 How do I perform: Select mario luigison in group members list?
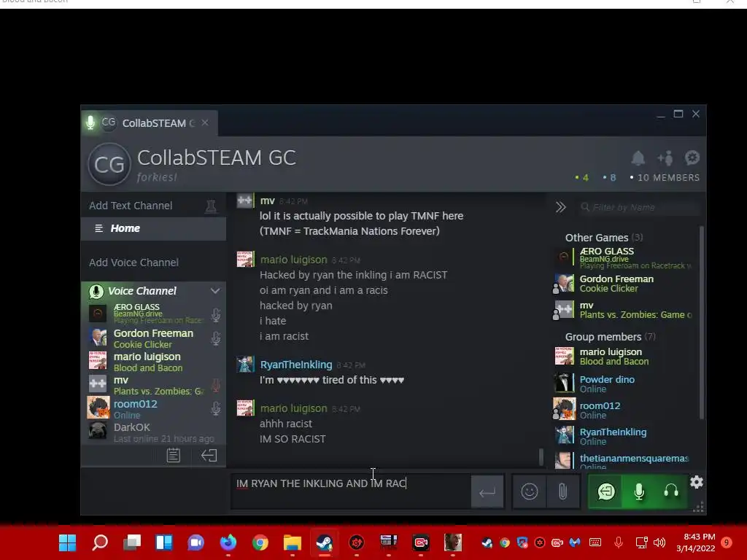coord(623,356)
